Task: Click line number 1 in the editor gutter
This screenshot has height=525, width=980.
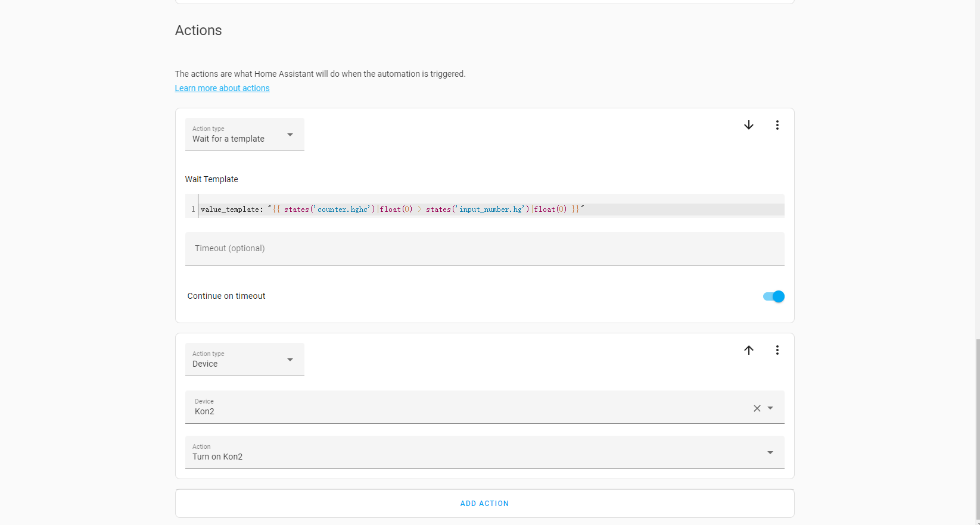Action: 193,210
